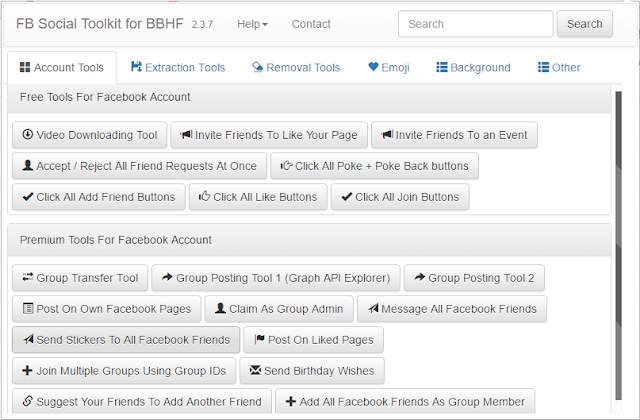Screen dimensions: 640x420
Task: Click plus icon on Add All Facebook Friends As Group Member
Action: tap(291, 401)
